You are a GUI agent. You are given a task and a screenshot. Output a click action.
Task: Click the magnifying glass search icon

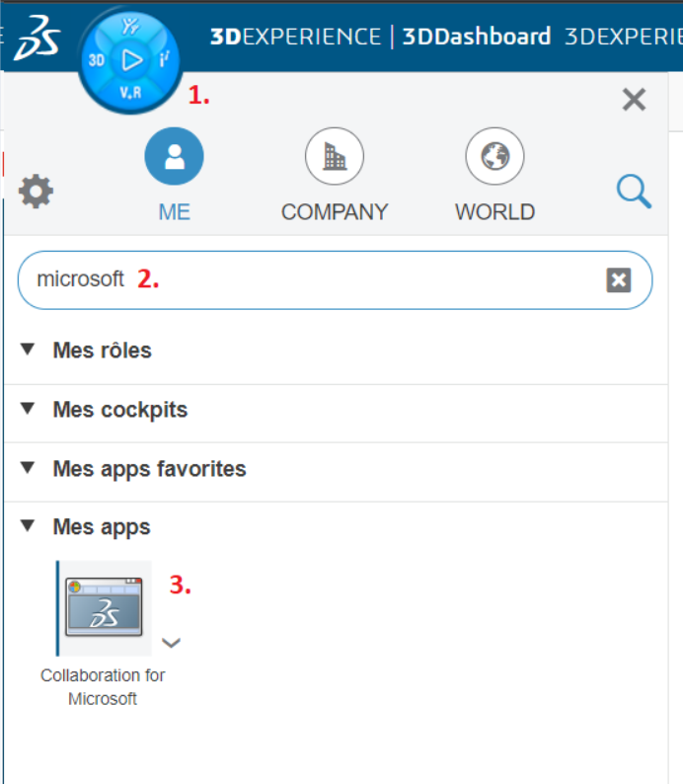click(634, 191)
